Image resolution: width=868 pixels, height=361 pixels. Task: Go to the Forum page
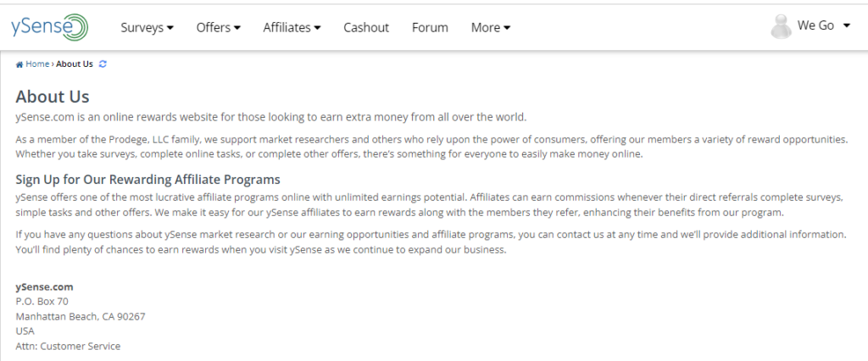430,27
